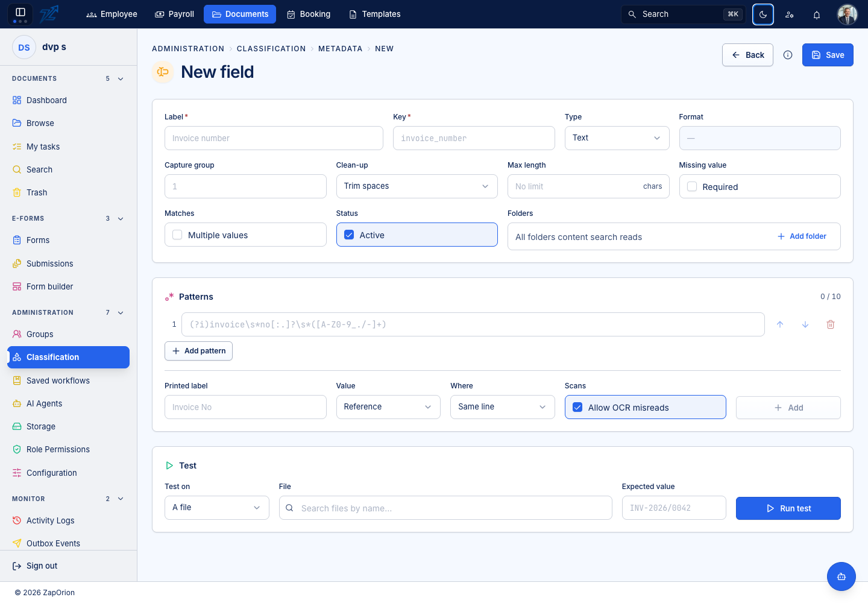Click the Run test button
The width and height of the screenshot is (868, 603).
[x=788, y=508]
